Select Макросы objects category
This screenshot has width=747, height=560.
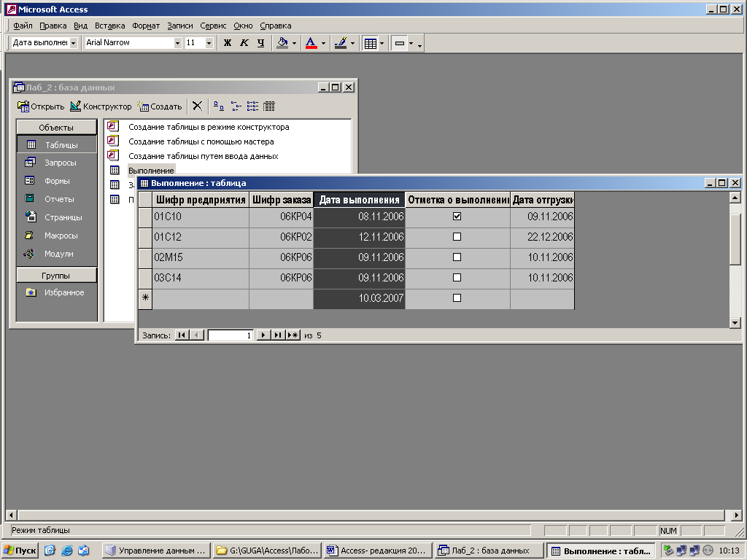(56, 236)
